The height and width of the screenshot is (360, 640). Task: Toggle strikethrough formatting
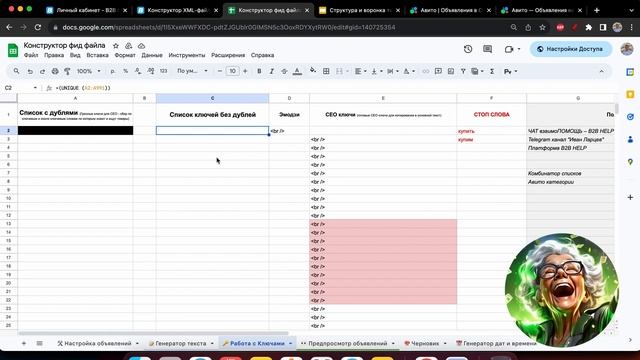coord(284,71)
